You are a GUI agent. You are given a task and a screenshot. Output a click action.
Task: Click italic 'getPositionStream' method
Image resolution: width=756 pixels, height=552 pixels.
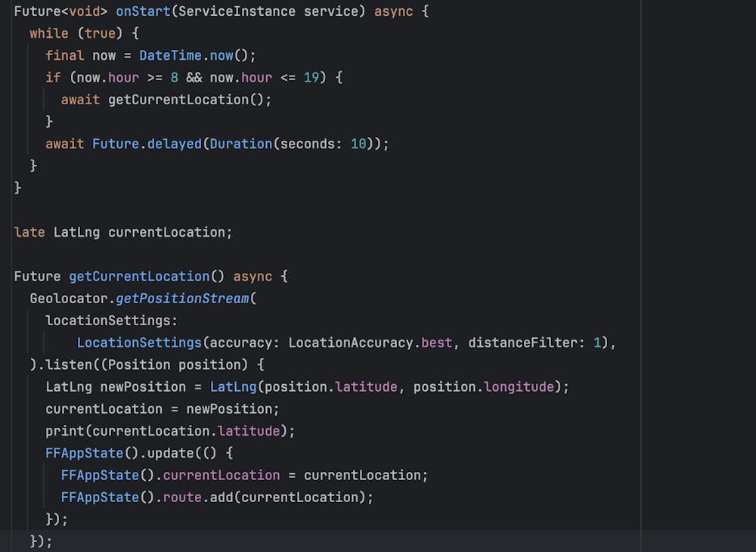(x=182, y=299)
